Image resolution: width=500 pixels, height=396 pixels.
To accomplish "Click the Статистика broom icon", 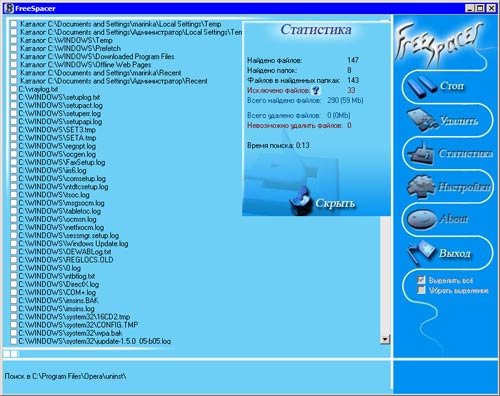I will (421, 153).
